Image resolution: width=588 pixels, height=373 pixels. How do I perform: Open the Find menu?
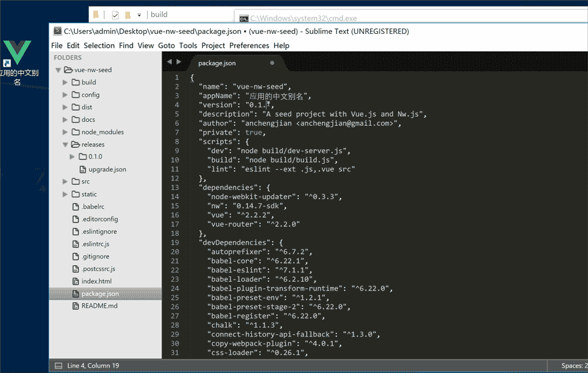click(x=126, y=45)
